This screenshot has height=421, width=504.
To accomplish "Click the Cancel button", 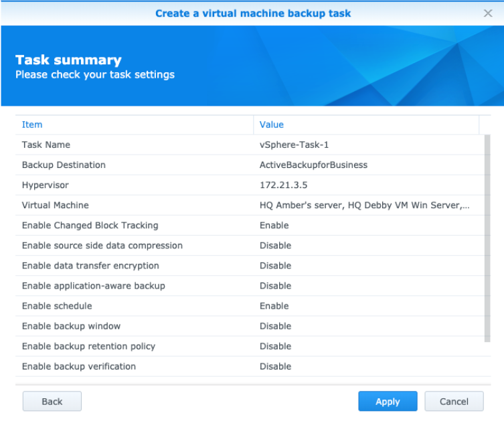I will pyautogui.click(x=454, y=402).
